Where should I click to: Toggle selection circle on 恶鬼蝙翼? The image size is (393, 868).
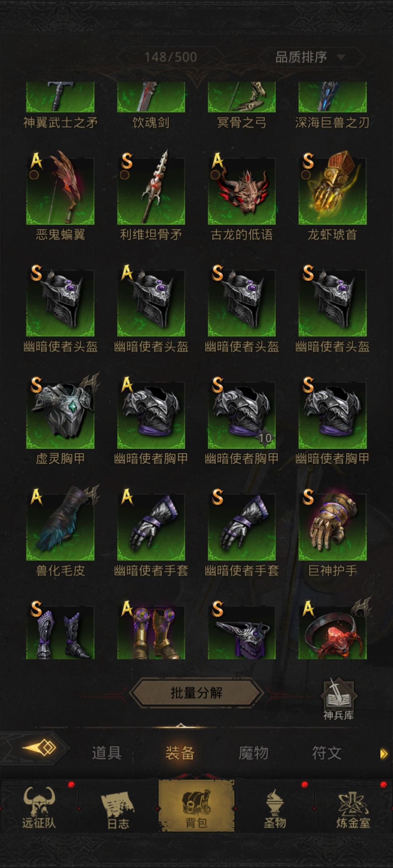pyautogui.click(x=34, y=175)
